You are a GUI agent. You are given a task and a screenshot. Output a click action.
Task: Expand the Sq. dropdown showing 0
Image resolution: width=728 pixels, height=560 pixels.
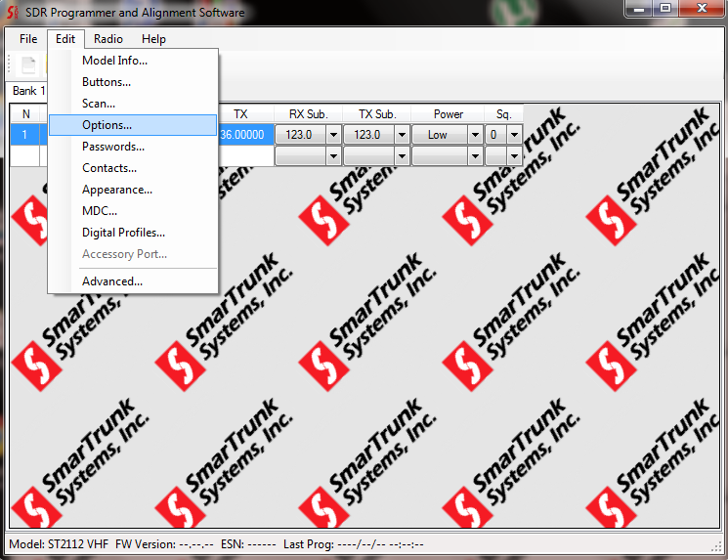click(514, 135)
